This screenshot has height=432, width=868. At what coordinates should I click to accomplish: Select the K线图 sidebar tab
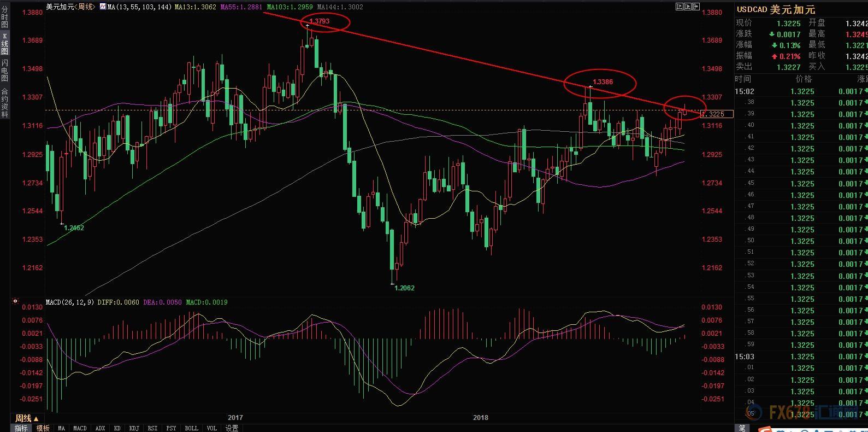pyautogui.click(x=4, y=43)
